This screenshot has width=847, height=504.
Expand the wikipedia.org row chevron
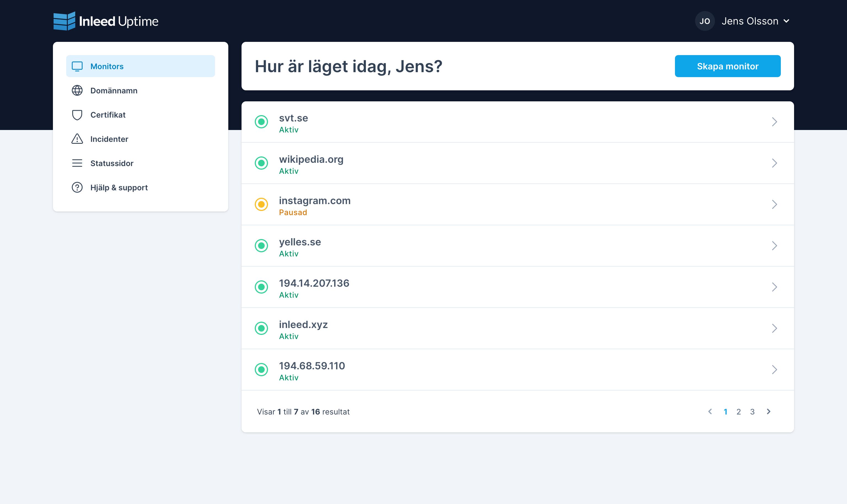click(x=774, y=163)
